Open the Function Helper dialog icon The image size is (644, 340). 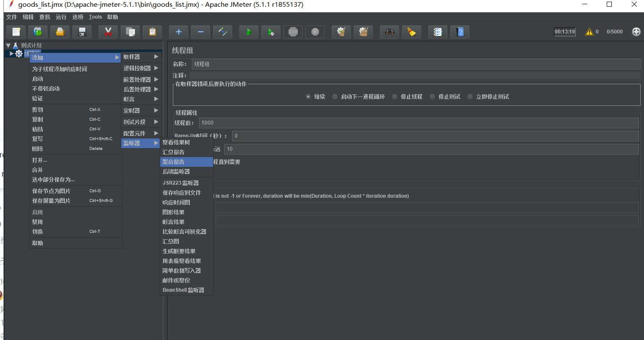[x=438, y=32]
